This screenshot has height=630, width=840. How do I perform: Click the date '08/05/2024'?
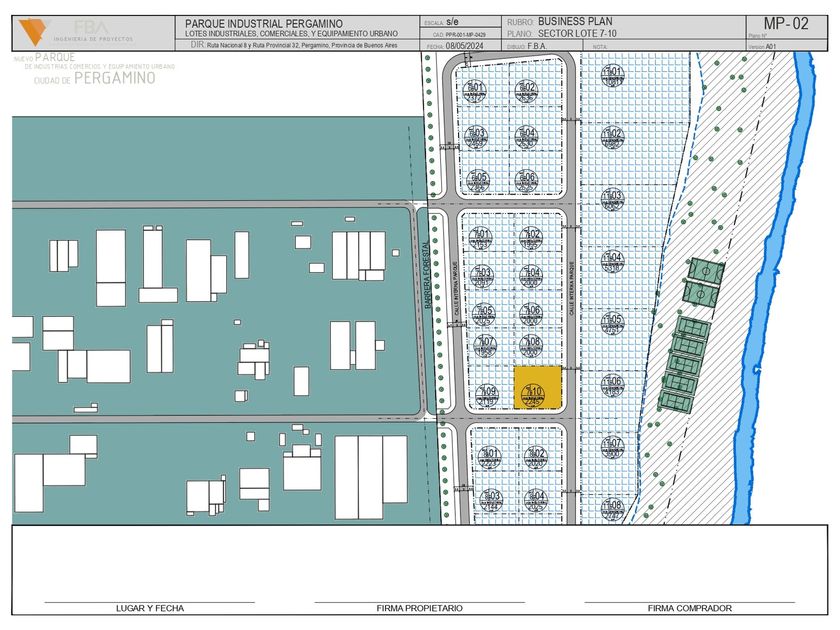(x=464, y=46)
